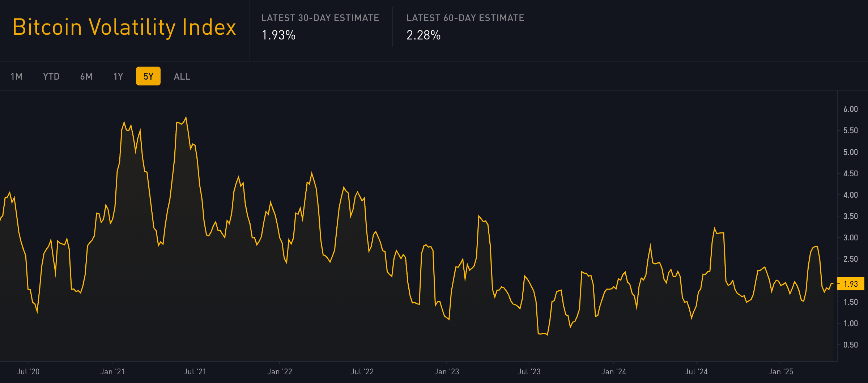Click the Jul '20 x-axis label
The height and width of the screenshot is (383, 868).
click(28, 372)
